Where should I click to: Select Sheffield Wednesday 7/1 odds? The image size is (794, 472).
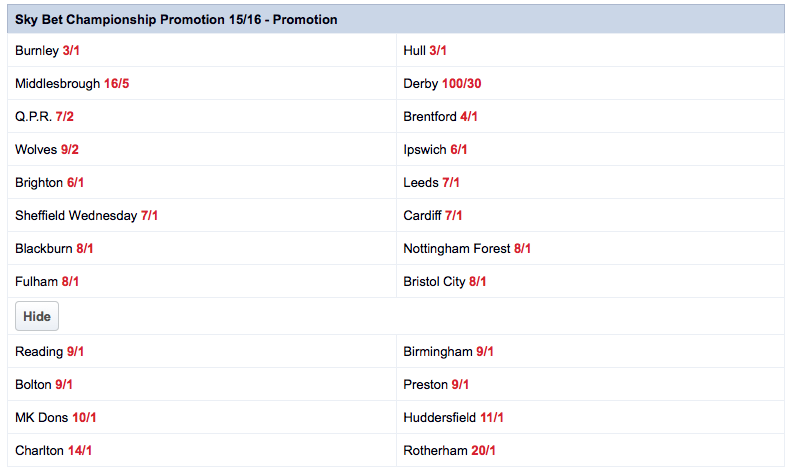149,215
